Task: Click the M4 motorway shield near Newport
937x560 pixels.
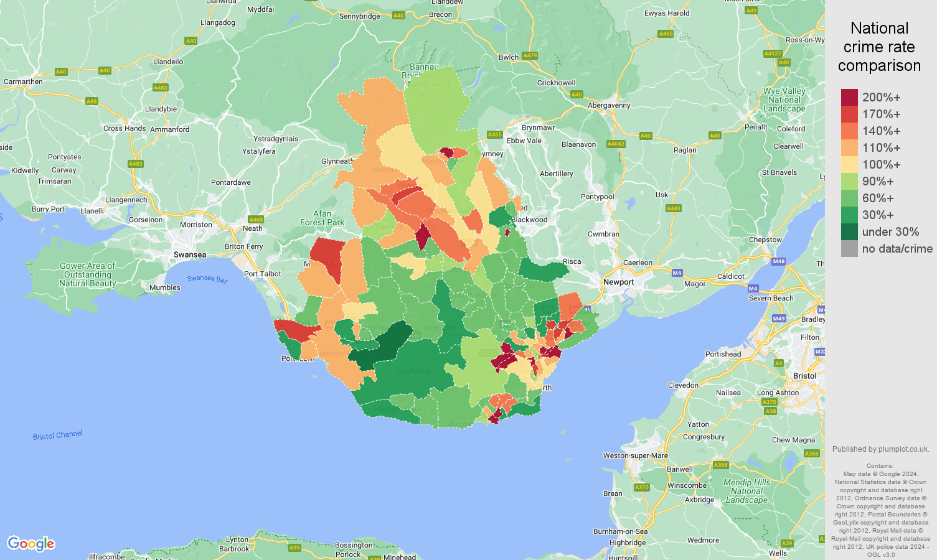Action: pos(677,273)
